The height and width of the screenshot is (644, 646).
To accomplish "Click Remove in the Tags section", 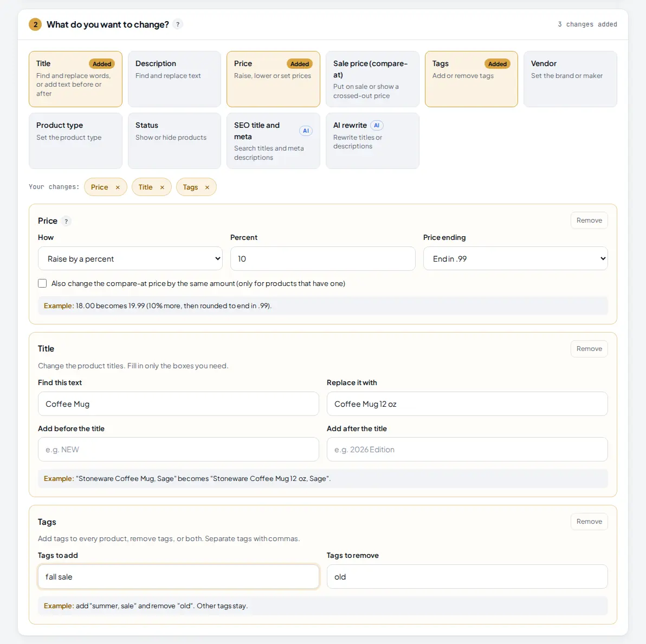I will tap(589, 521).
